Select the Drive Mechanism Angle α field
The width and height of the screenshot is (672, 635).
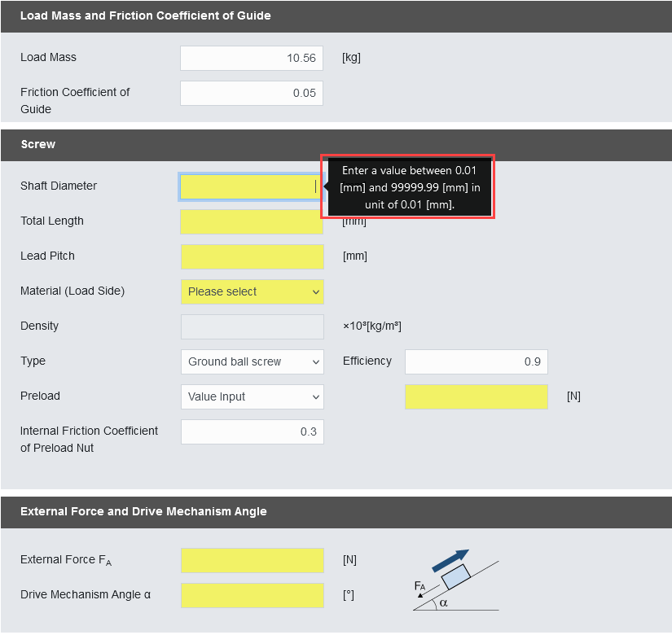point(252,595)
